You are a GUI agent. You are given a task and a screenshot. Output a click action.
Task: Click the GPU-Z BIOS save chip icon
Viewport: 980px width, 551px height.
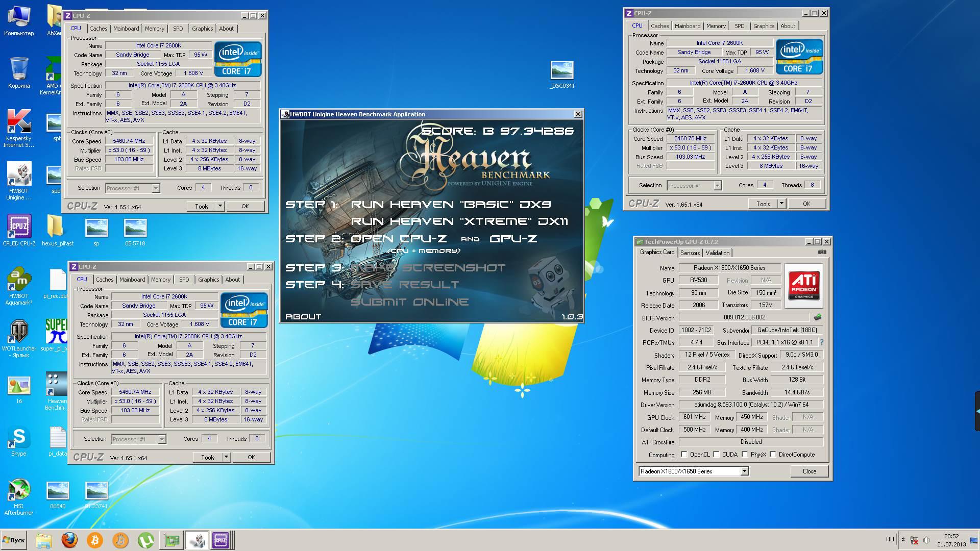(818, 317)
